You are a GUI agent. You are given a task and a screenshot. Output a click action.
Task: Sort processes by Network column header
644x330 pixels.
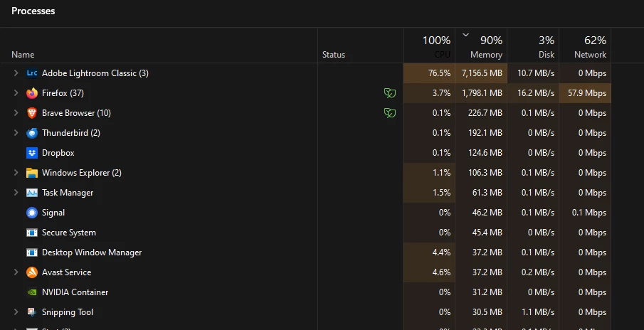(x=585, y=46)
